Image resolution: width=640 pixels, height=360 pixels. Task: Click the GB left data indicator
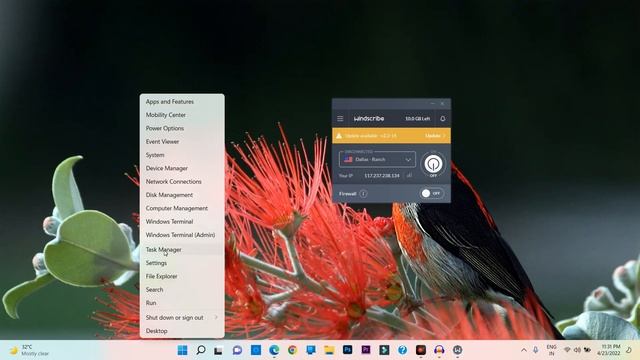417,119
